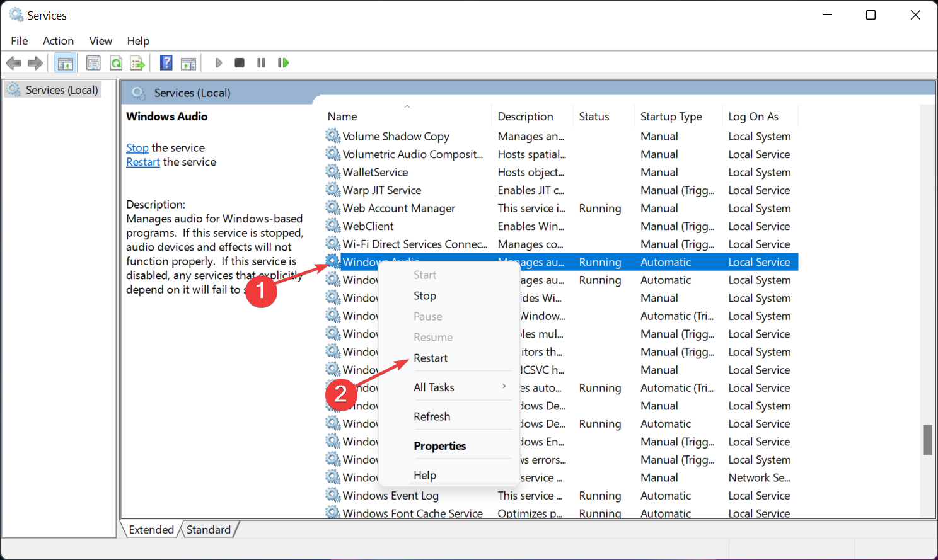Choose Restart from the context menu
Viewport: 938px width, 560px height.
[448, 358]
